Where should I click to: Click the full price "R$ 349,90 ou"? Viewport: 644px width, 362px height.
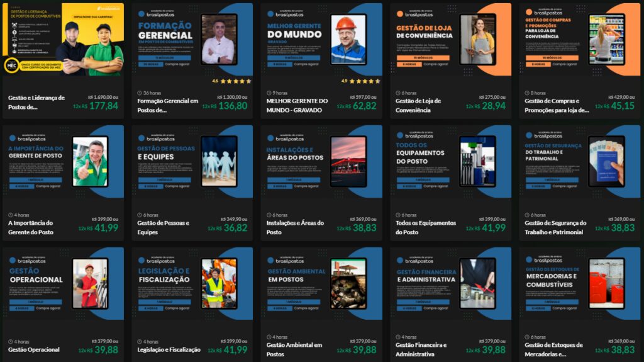[234, 219]
